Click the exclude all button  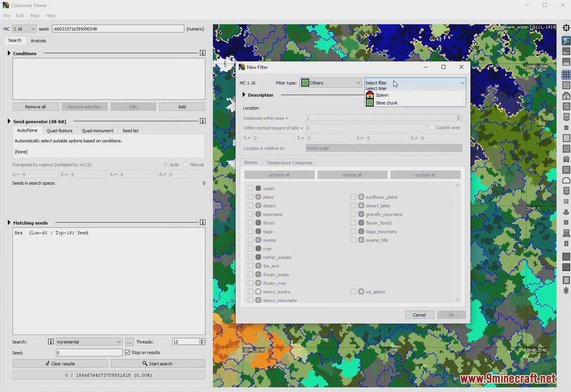tap(425, 174)
